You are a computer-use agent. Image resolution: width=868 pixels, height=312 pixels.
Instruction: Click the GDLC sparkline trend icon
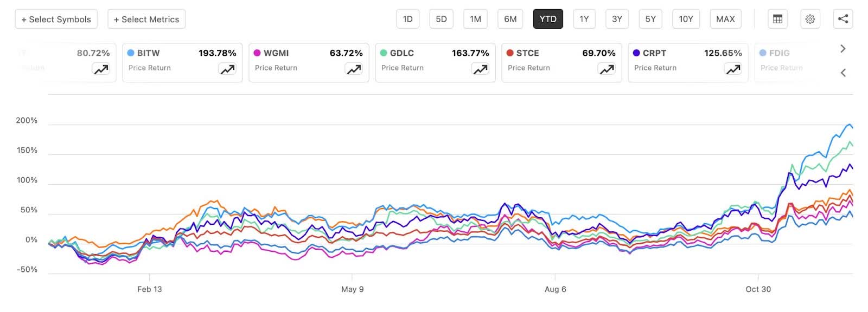[480, 69]
